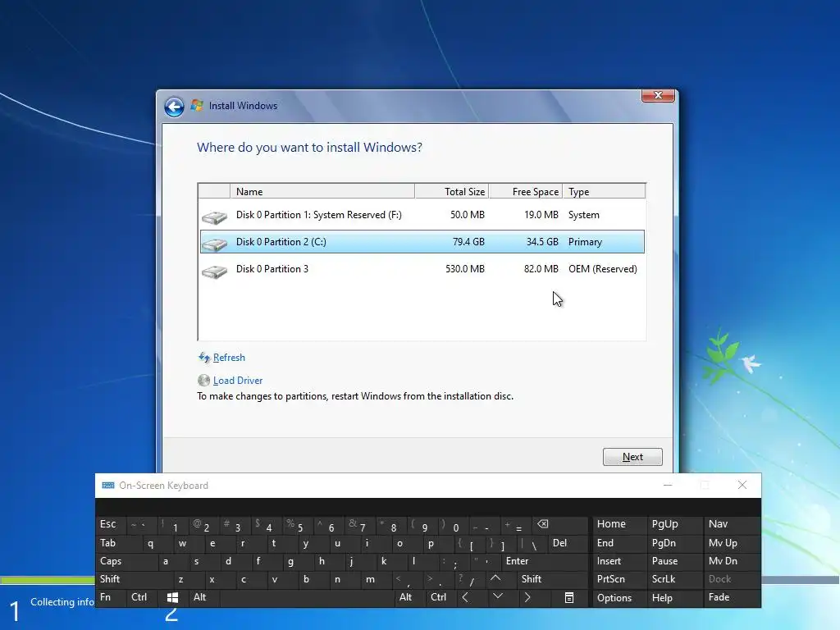
Task: Tap the Insert key
Action: tap(619, 561)
